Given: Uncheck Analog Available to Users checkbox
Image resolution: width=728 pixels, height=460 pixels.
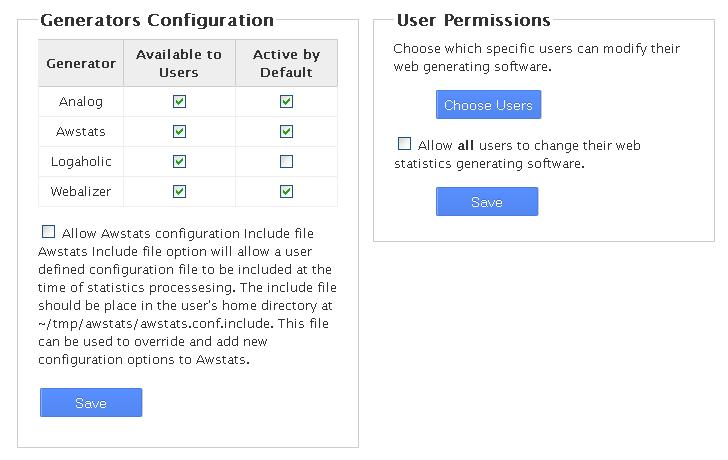Looking at the screenshot, I should [179, 101].
